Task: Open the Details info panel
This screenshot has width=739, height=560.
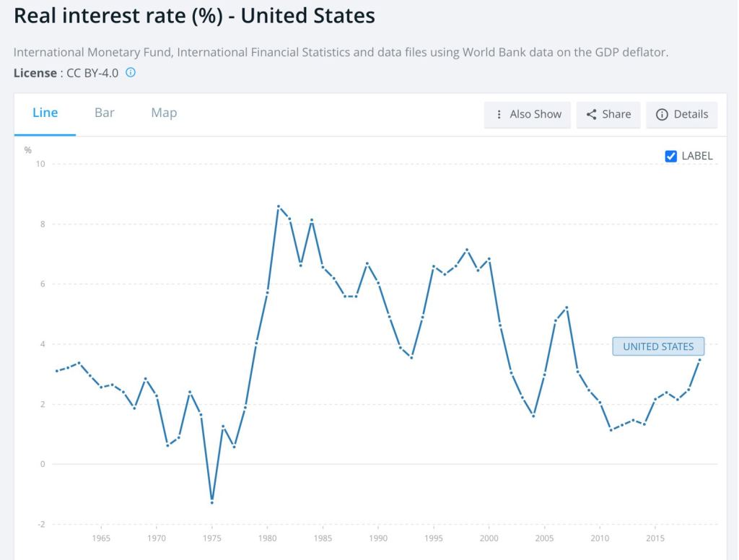Action: 682,114
